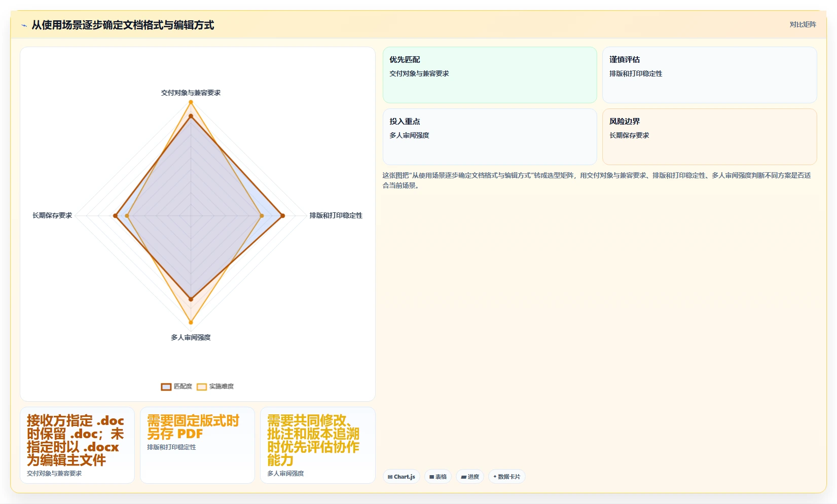The width and height of the screenshot is (837, 504).
Task: Select the 优先匹配 card
Action: tap(490, 75)
